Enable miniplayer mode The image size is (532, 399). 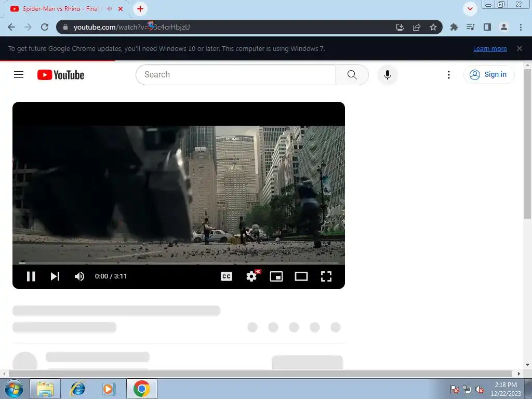pos(276,276)
